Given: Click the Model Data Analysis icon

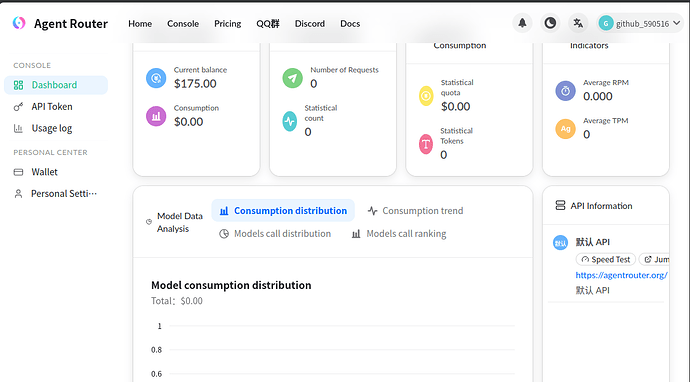Looking at the screenshot, I should pyautogui.click(x=149, y=222).
